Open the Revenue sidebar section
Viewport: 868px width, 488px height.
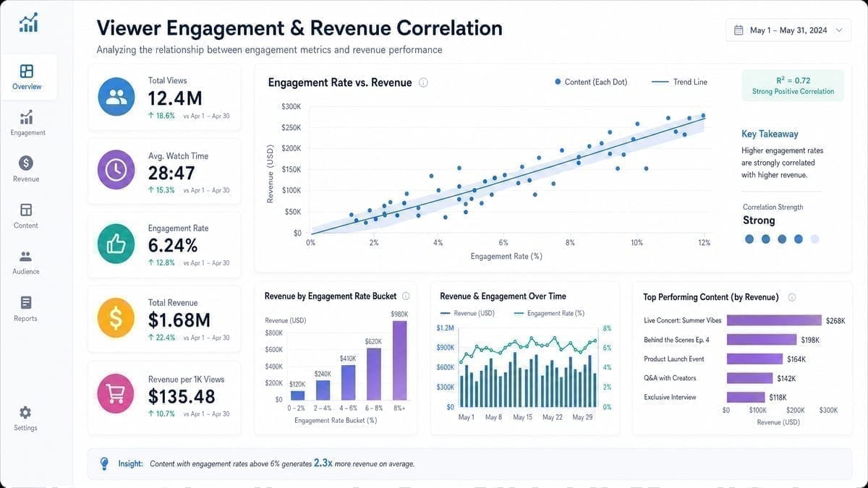point(26,170)
